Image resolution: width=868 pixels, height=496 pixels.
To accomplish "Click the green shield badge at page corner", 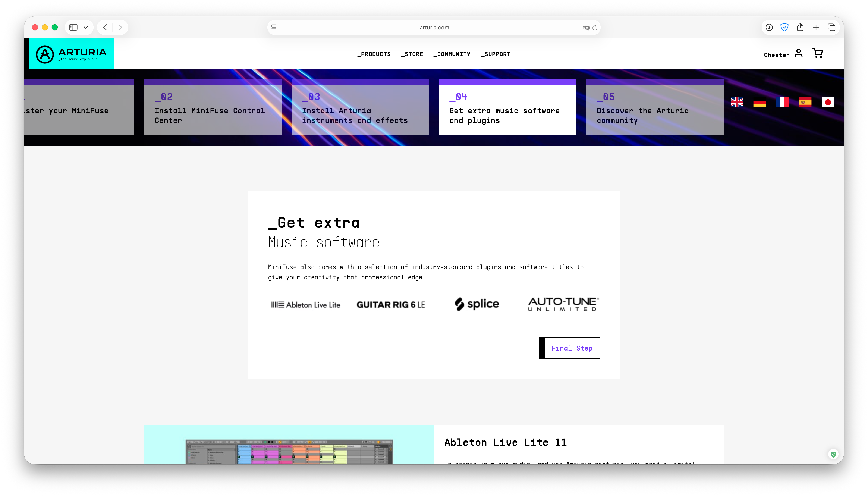I will [x=833, y=454].
